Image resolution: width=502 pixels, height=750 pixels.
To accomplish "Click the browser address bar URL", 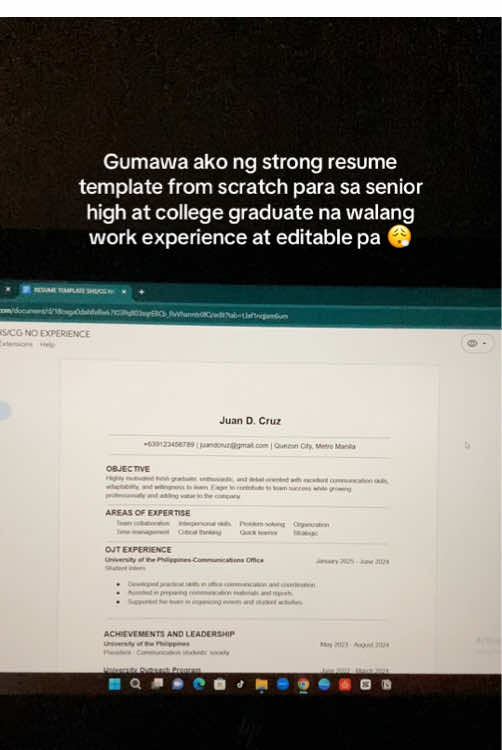I will pos(143,313).
